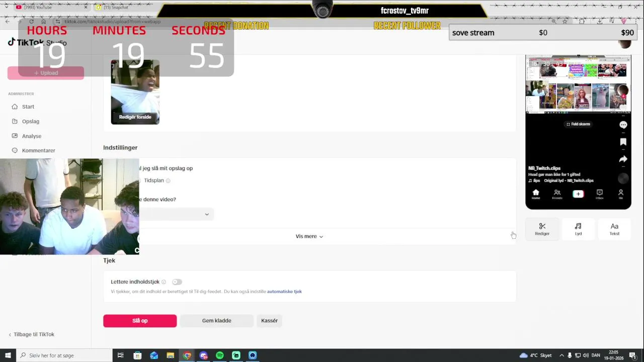Click the Tidsplan option label
The width and height of the screenshot is (644, 362).
(154, 180)
